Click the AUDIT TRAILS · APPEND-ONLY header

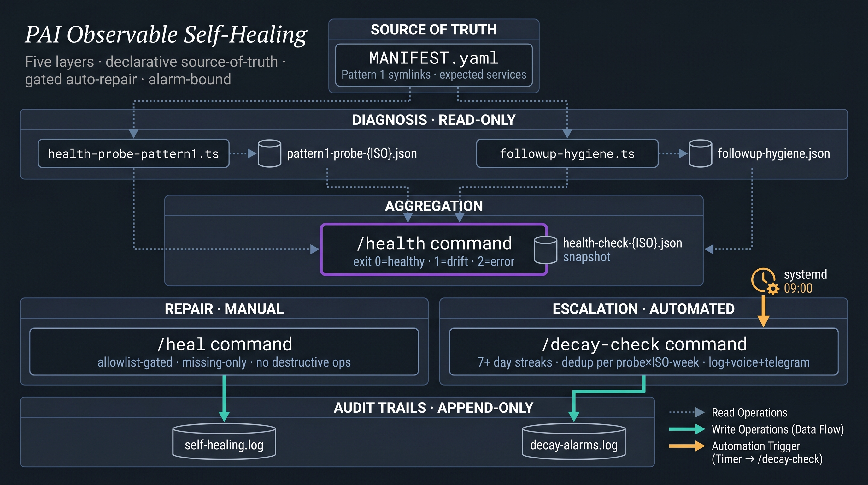[x=433, y=408]
